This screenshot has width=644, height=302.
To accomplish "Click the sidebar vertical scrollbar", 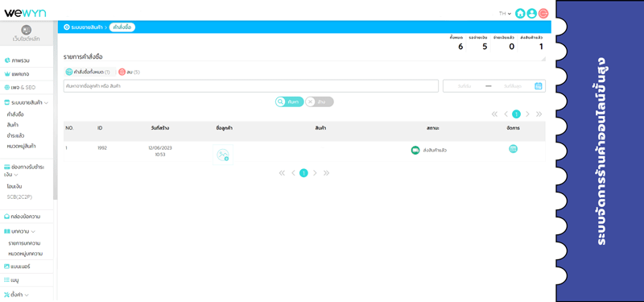I will point(56,110).
